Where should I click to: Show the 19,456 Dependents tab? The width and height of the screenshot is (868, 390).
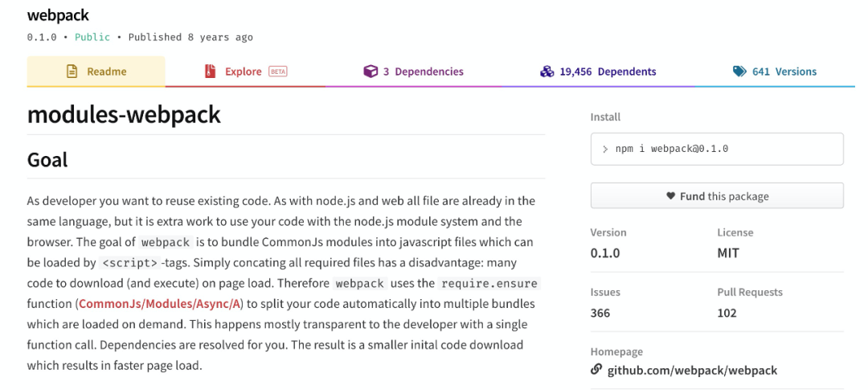tap(608, 72)
